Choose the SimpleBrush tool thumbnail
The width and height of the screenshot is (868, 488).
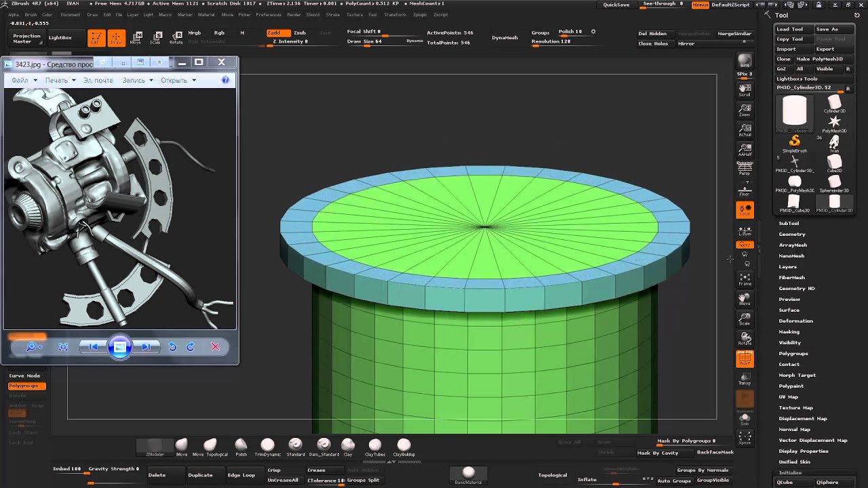795,143
